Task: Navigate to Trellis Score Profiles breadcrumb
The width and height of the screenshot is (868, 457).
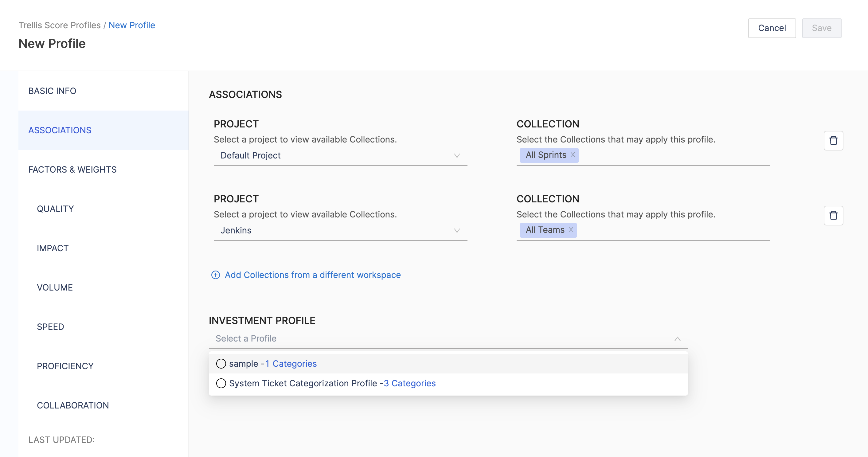Action: [x=60, y=25]
